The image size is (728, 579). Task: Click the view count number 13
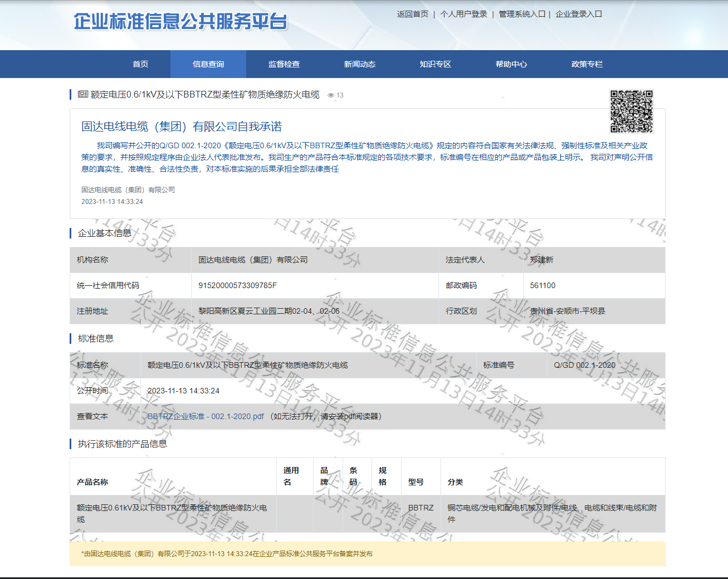(340, 95)
